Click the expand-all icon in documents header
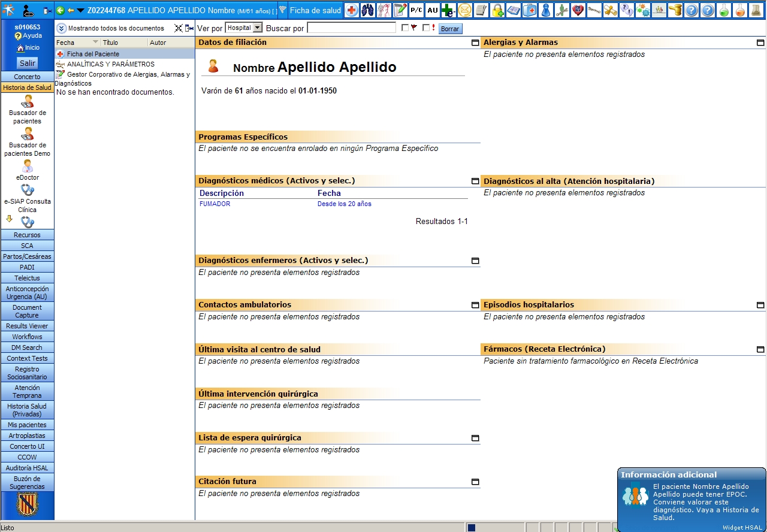This screenshot has height=532, width=767. tap(178, 28)
